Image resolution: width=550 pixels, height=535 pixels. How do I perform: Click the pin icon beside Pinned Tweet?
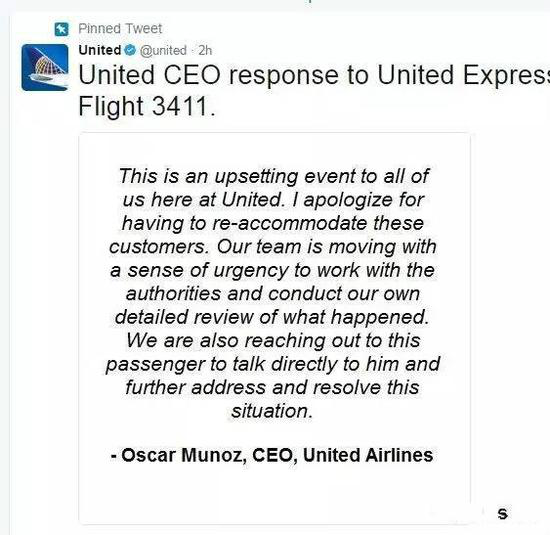tap(61, 29)
